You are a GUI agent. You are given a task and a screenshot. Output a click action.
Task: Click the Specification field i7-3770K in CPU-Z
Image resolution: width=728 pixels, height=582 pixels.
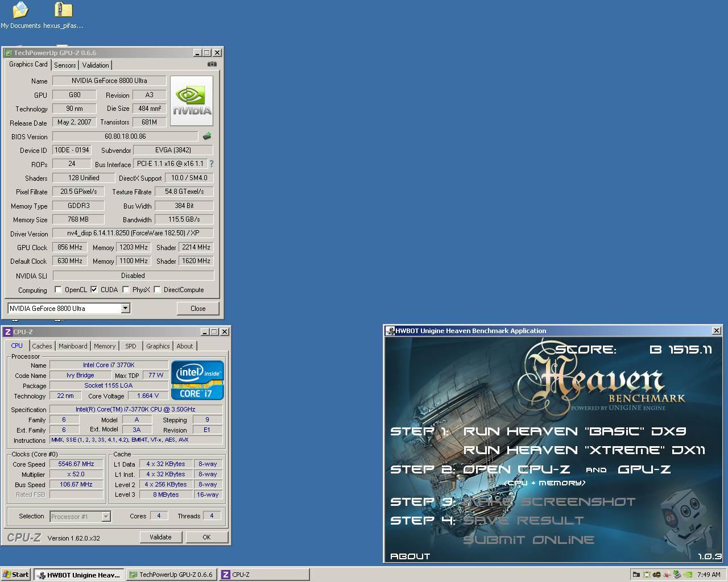pyautogui.click(x=135, y=409)
